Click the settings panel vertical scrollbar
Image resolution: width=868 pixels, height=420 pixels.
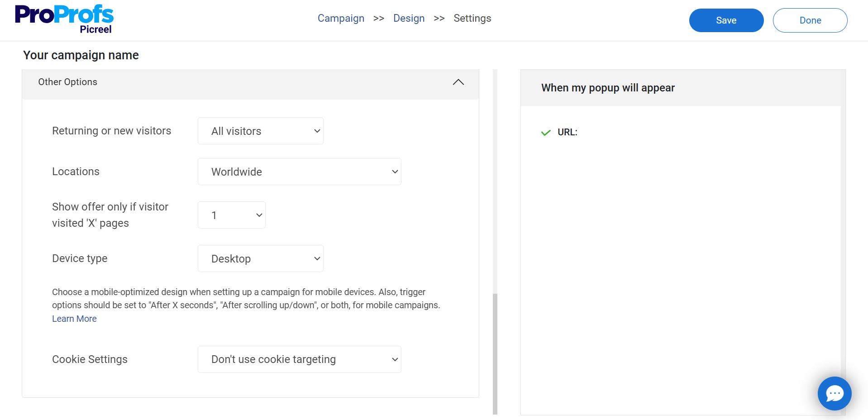click(495, 353)
